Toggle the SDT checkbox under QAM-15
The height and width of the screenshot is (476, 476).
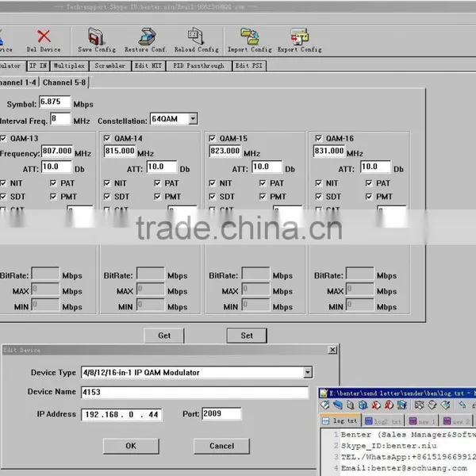point(212,197)
